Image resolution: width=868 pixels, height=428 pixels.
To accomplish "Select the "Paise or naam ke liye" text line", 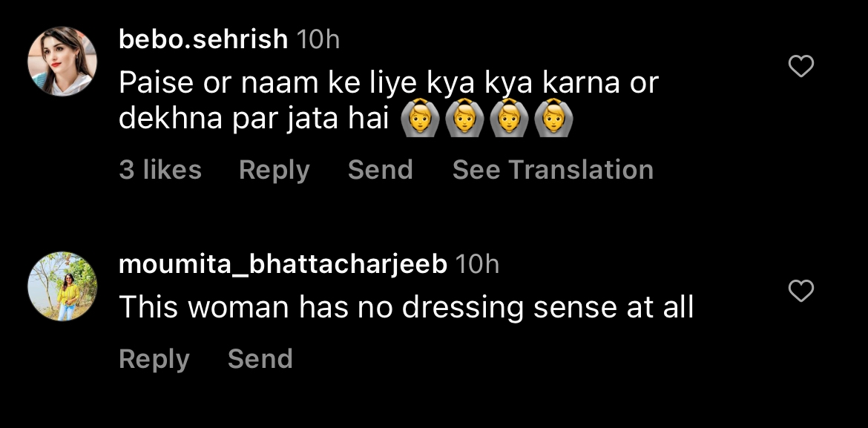I will point(388,83).
